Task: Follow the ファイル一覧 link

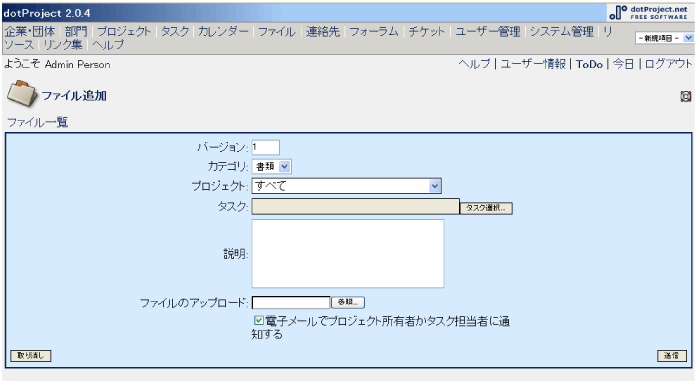Action: tap(38, 122)
